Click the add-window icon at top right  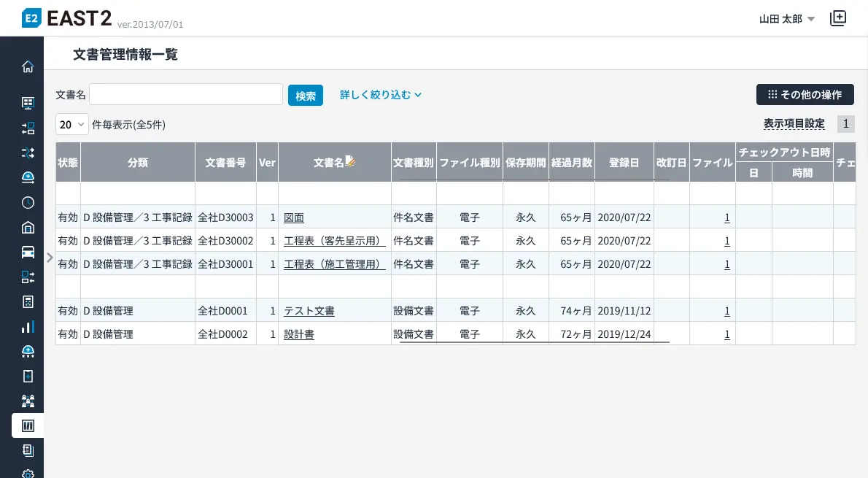[838, 19]
